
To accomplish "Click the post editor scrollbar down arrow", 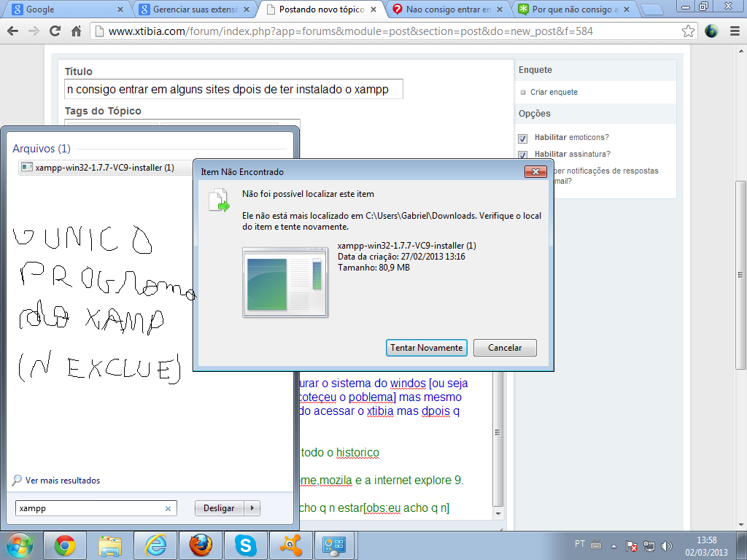I will click(x=498, y=513).
